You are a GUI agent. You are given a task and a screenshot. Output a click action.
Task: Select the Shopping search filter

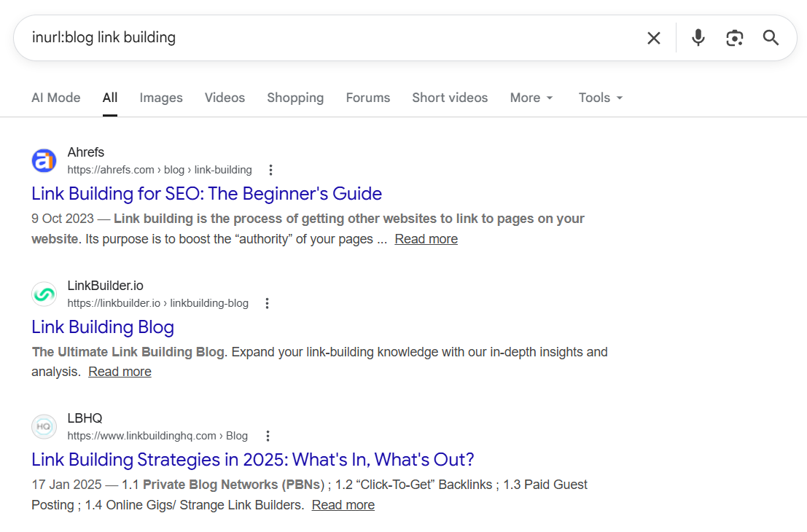point(295,97)
